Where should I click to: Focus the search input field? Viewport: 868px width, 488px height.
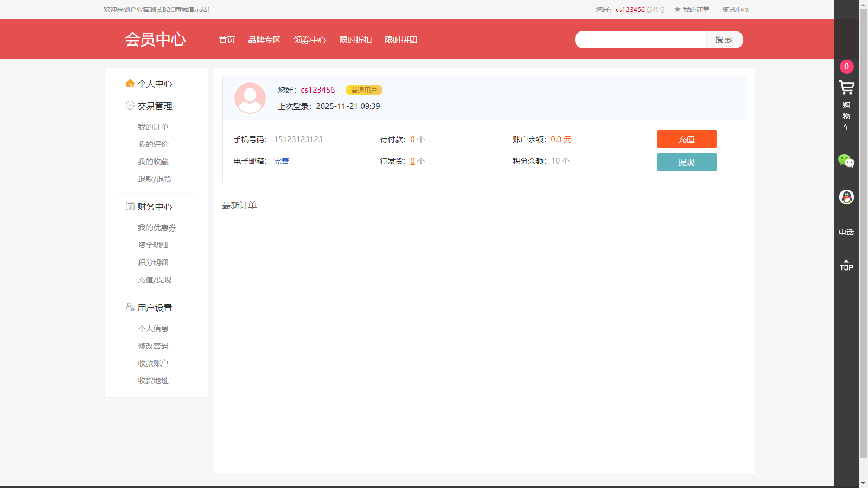(x=640, y=40)
